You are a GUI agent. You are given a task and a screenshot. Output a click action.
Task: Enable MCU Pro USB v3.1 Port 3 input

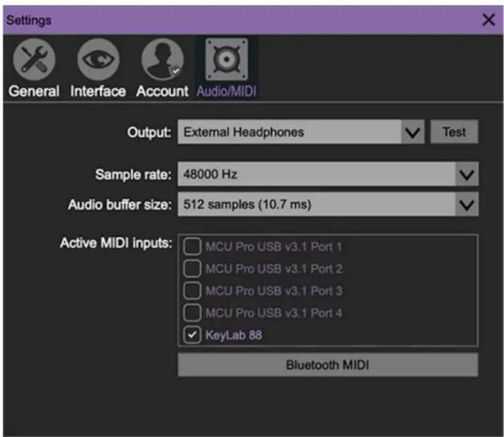(192, 291)
